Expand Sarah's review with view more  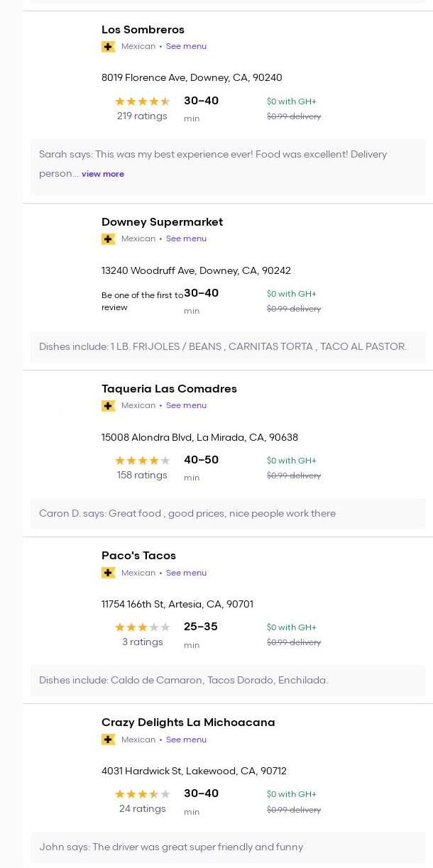(103, 174)
